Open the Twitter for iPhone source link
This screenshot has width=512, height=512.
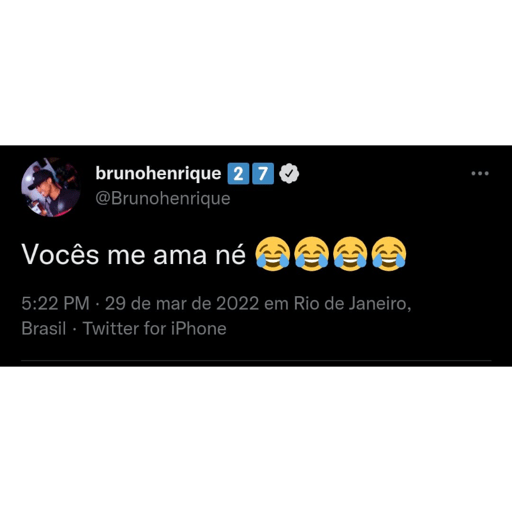[x=155, y=328]
